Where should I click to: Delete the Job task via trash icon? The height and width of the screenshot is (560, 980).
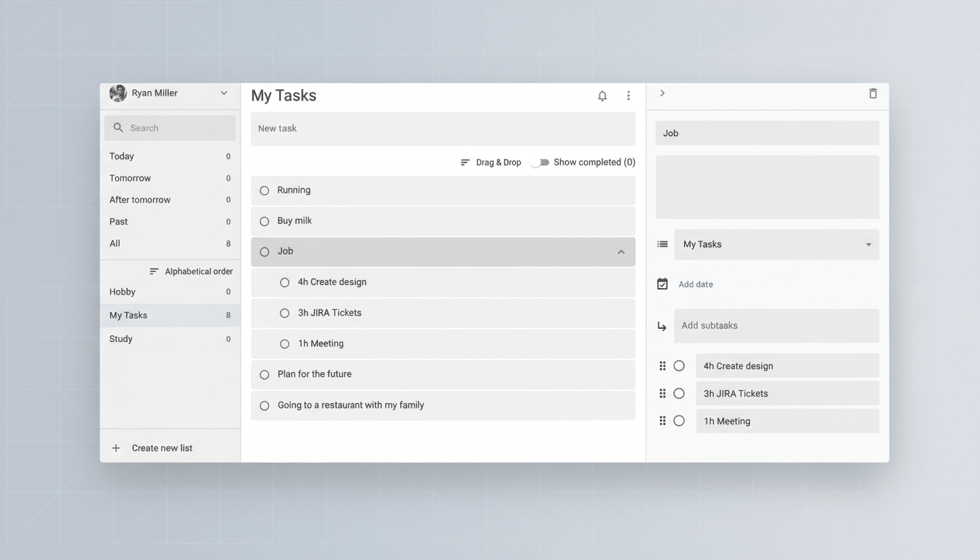click(x=873, y=93)
